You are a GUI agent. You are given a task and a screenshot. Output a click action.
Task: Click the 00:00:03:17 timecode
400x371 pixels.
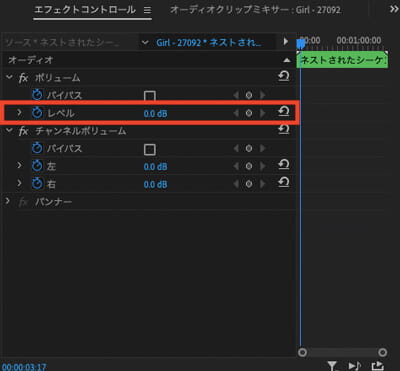pyautogui.click(x=24, y=367)
